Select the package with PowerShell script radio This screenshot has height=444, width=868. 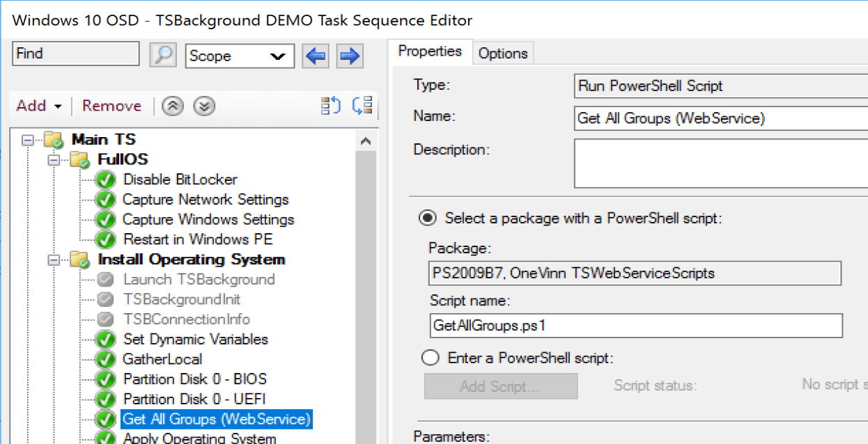[x=427, y=218]
